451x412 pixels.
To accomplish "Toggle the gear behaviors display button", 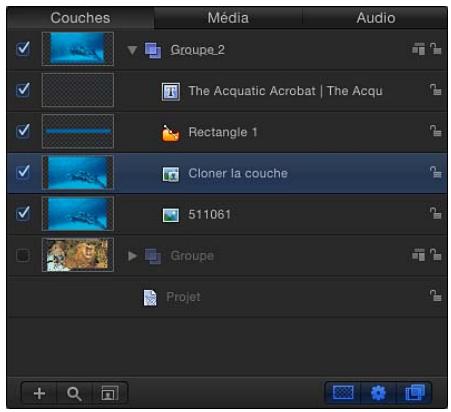I will pyautogui.click(x=379, y=392).
